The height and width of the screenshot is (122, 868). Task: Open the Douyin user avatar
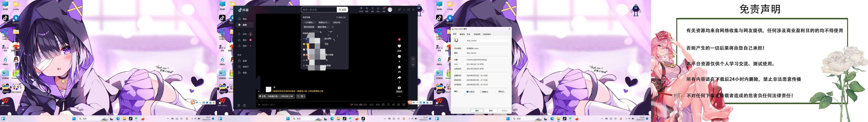[390, 10]
